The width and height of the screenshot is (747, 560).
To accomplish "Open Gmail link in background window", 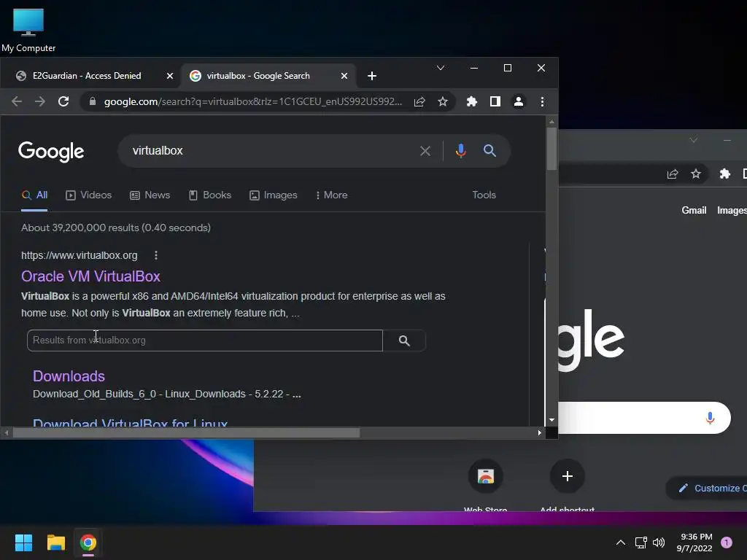I will click(x=694, y=211).
